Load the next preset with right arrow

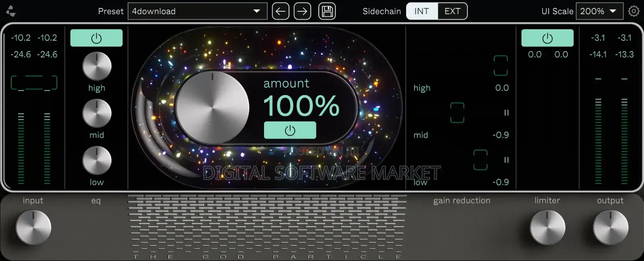[x=302, y=11]
